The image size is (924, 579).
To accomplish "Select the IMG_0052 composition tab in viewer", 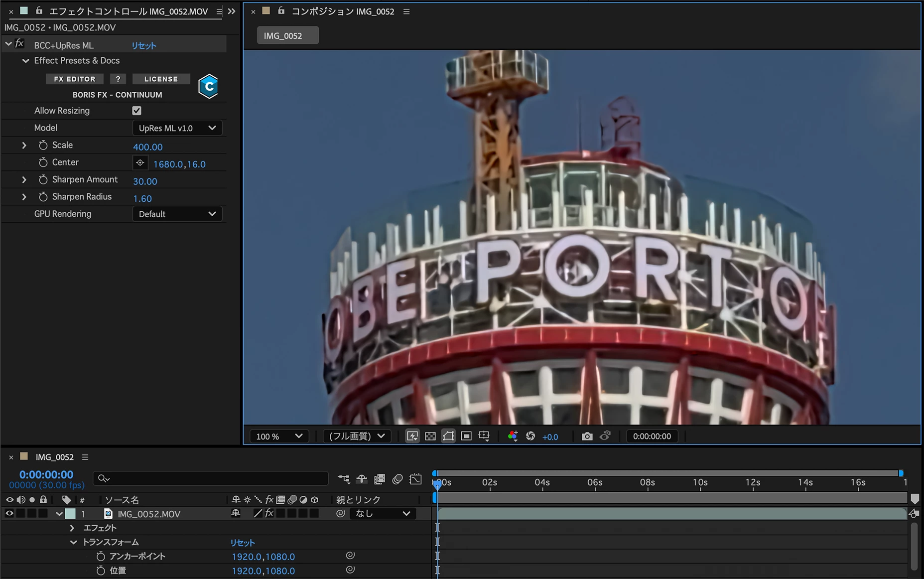I will pyautogui.click(x=287, y=35).
